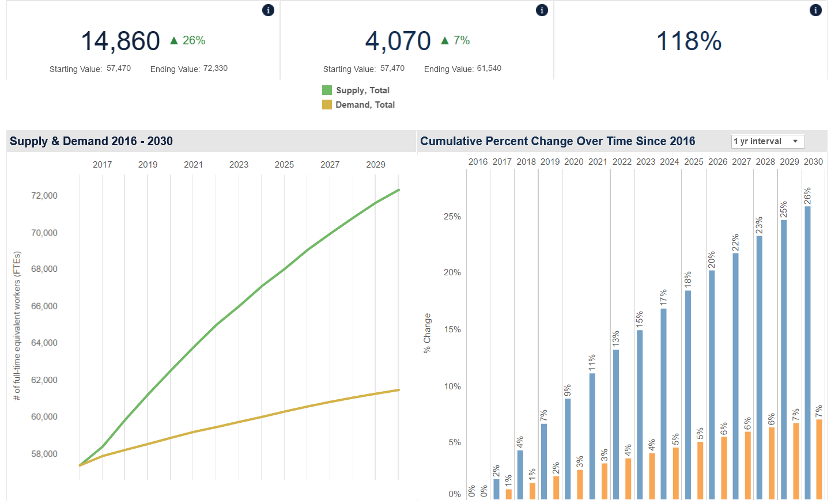Hide the yellow Demand line via its legend swatch
831x504 pixels.
[x=327, y=104]
